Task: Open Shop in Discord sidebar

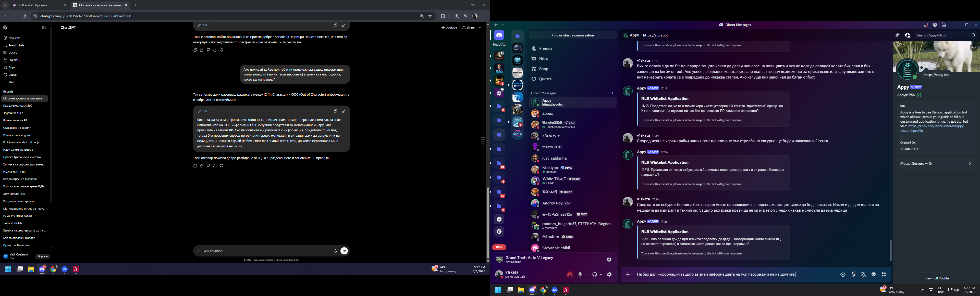Action: tap(572, 69)
